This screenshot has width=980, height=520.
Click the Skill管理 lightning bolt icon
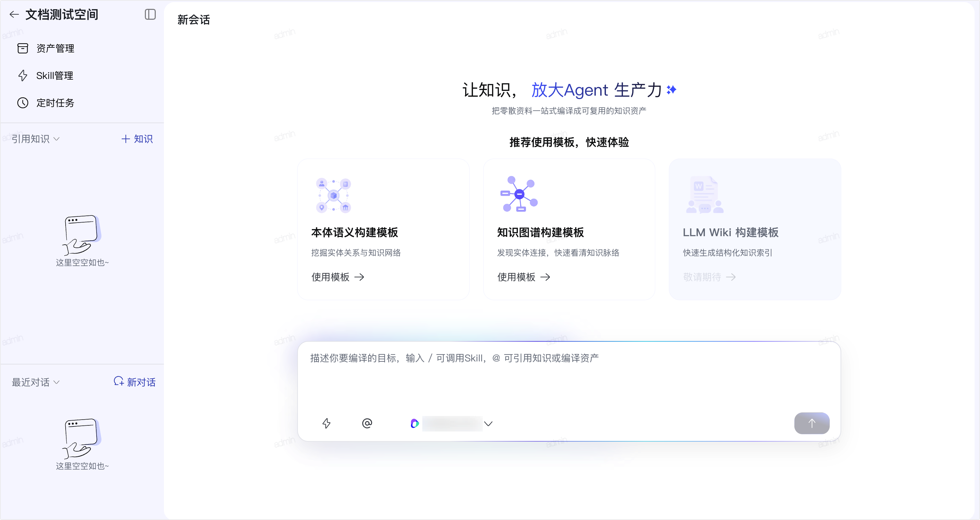23,75
